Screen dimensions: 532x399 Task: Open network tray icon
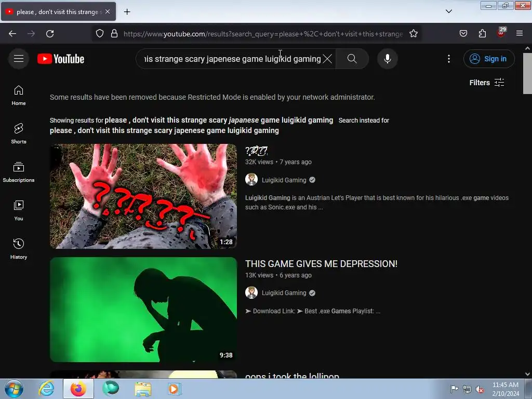point(467,389)
